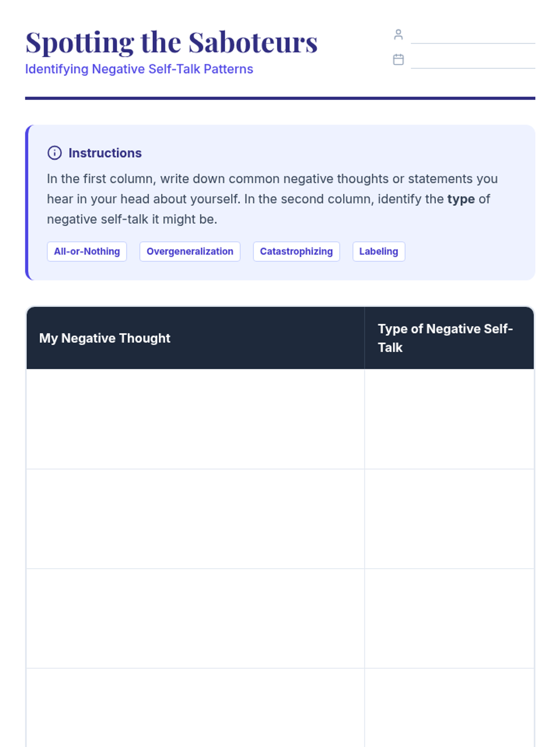This screenshot has height=747, width=560.
Task: Click the first row's negative thought cell
Action: point(195,419)
